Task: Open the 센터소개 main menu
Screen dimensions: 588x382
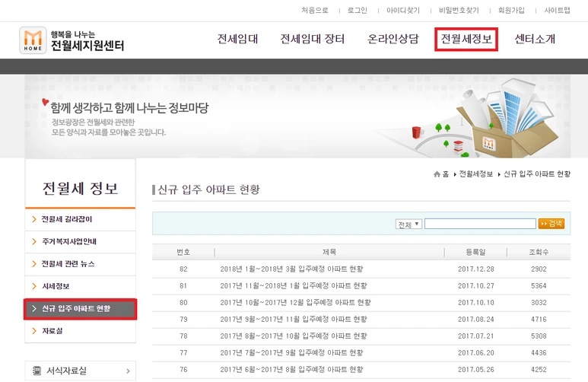Action: point(535,39)
